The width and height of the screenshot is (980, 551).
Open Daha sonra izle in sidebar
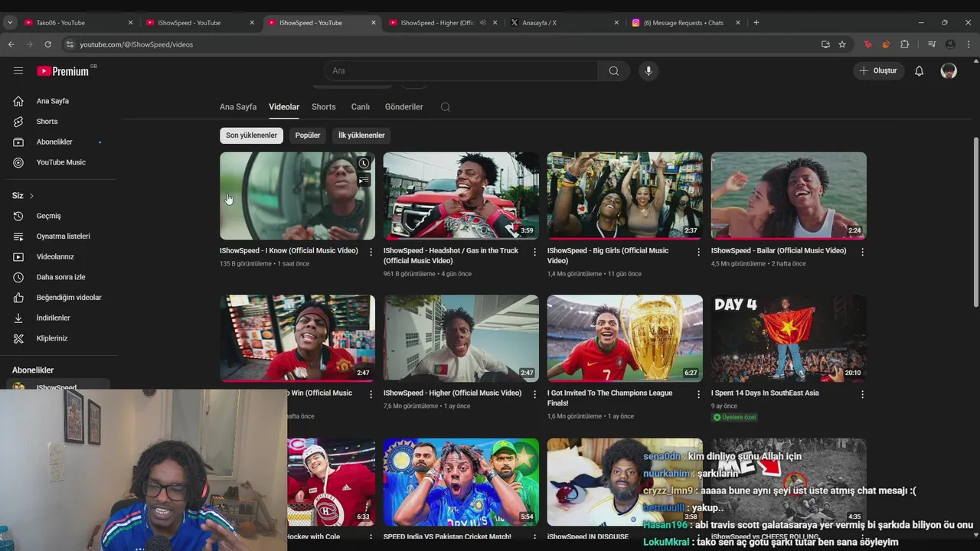(60, 277)
